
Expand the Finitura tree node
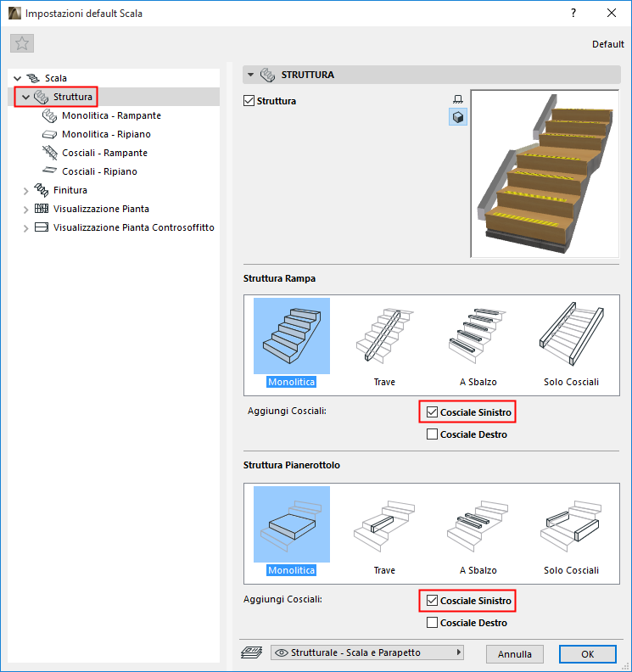coord(25,191)
